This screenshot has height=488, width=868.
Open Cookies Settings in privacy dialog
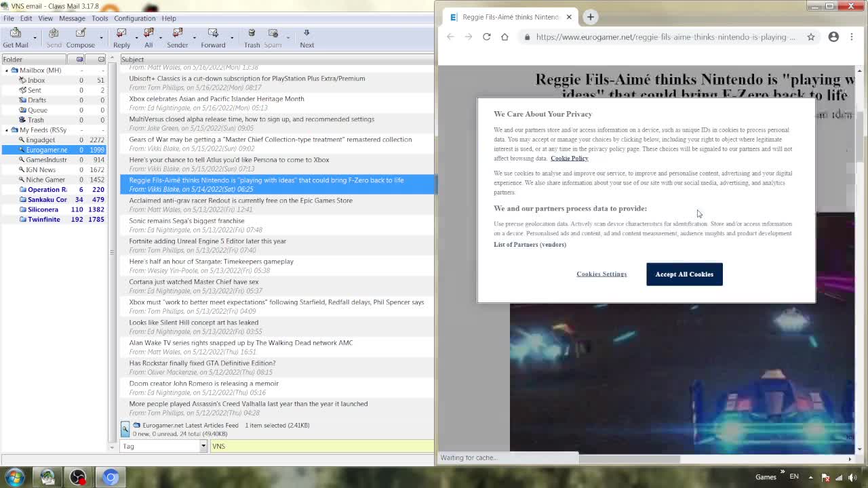601,274
